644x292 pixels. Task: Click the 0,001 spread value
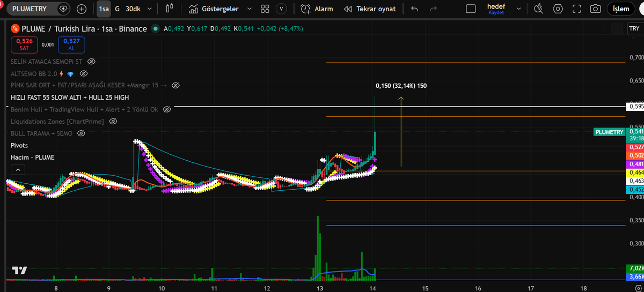[48, 44]
